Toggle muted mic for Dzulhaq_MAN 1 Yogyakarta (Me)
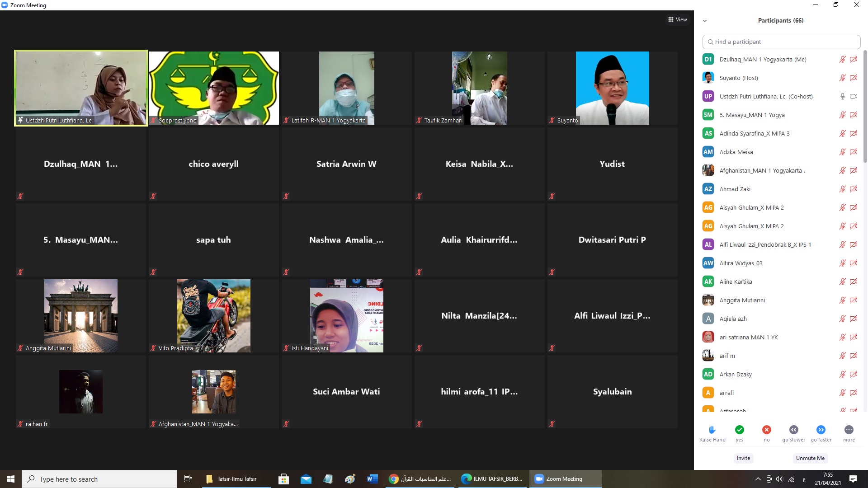This screenshot has width=868, height=488. 842,59
